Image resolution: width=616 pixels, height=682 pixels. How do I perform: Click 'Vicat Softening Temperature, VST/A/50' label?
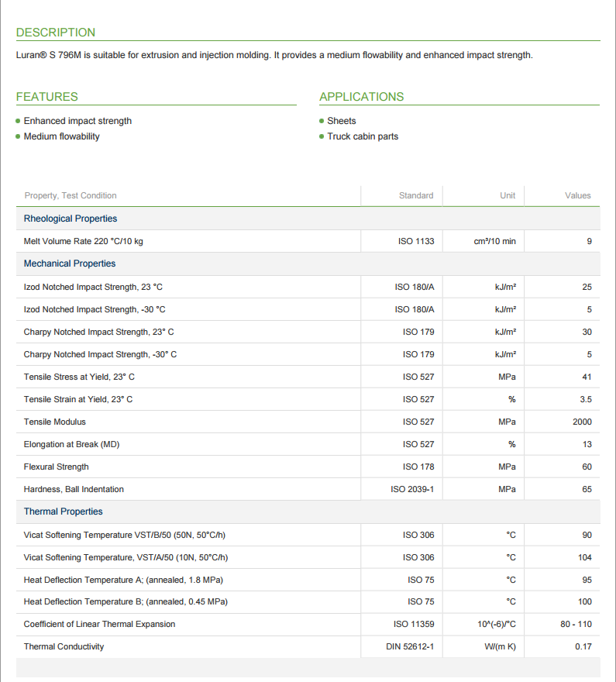pyautogui.click(x=126, y=557)
